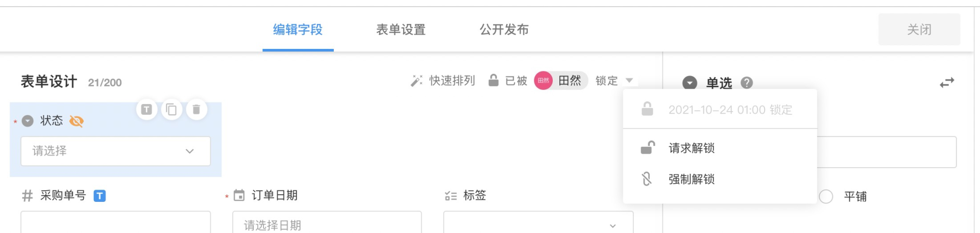
Task: Click the 关闭 button
Action: click(x=919, y=30)
